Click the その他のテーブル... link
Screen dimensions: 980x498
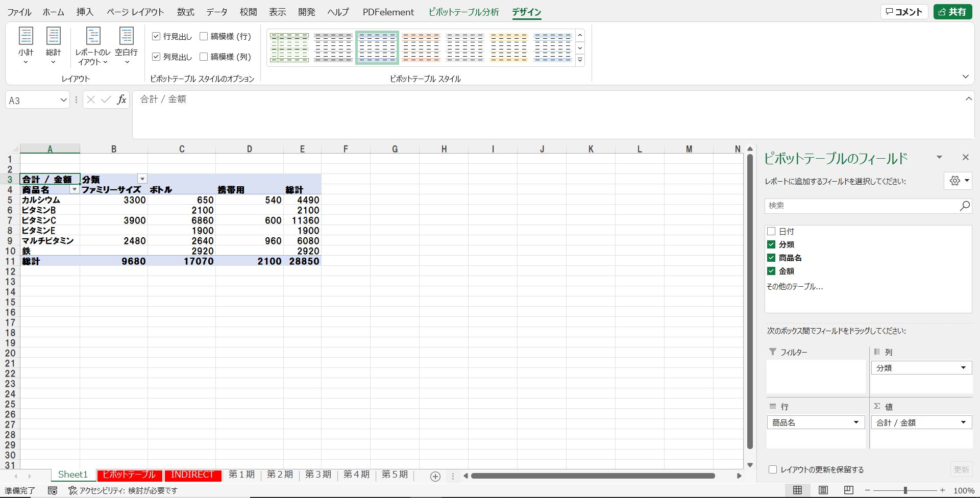pyautogui.click(x=795, y=287)
